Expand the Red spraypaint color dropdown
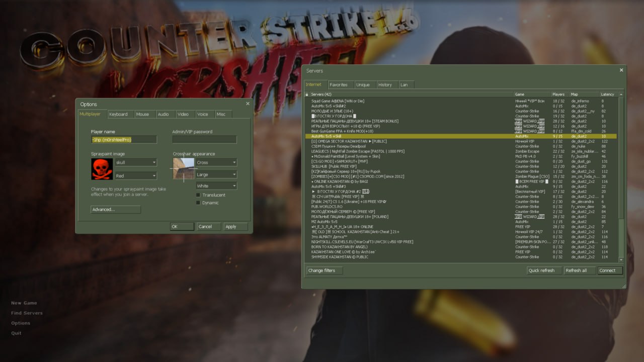This screenshot has height=362, width=644. pyautogui.click(x=136, y=175)
